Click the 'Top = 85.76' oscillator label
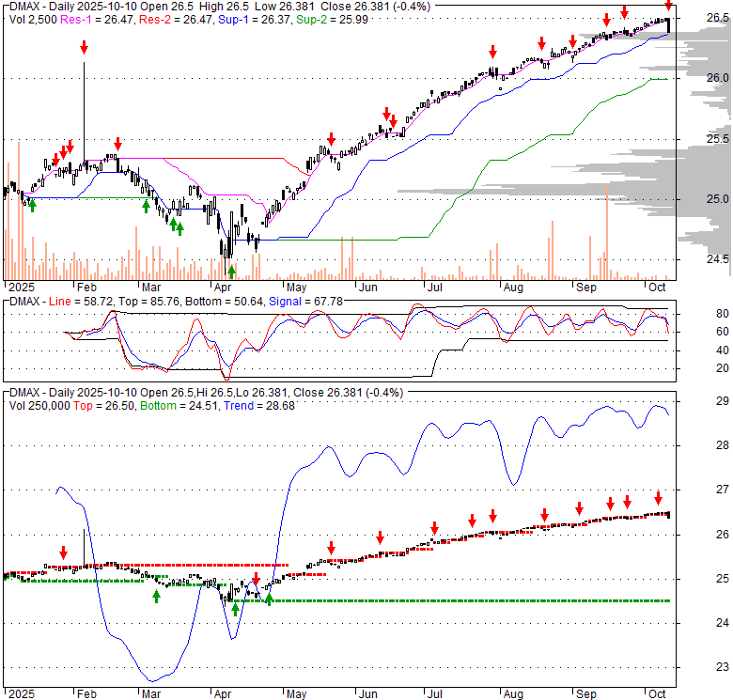 [148, 302]
